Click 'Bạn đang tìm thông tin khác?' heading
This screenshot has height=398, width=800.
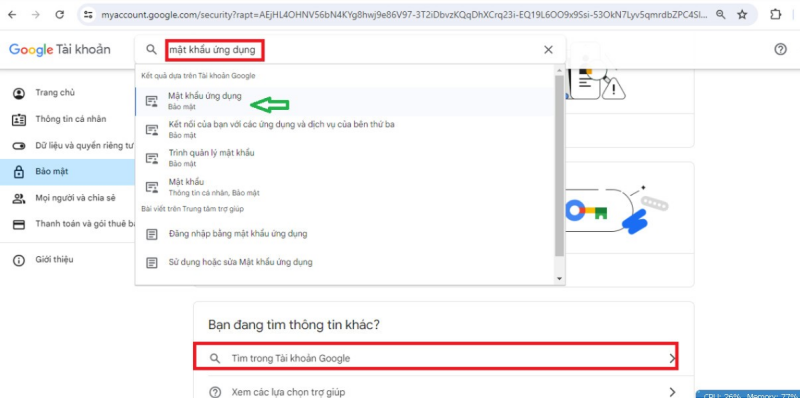point(294,325)
